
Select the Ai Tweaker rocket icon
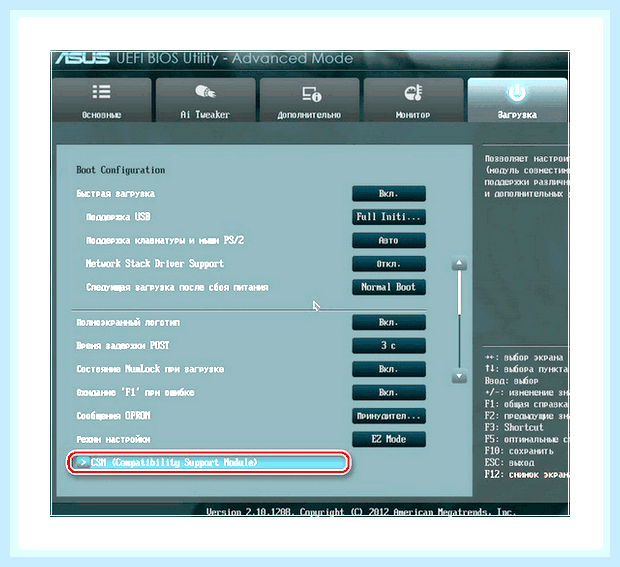tap(205, 91)
